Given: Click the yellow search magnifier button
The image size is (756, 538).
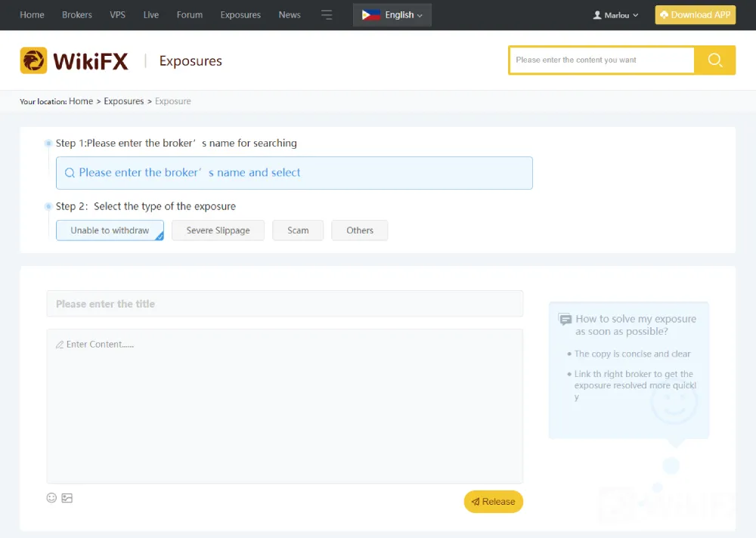Looking at the screenshot, I should point(714,60).
